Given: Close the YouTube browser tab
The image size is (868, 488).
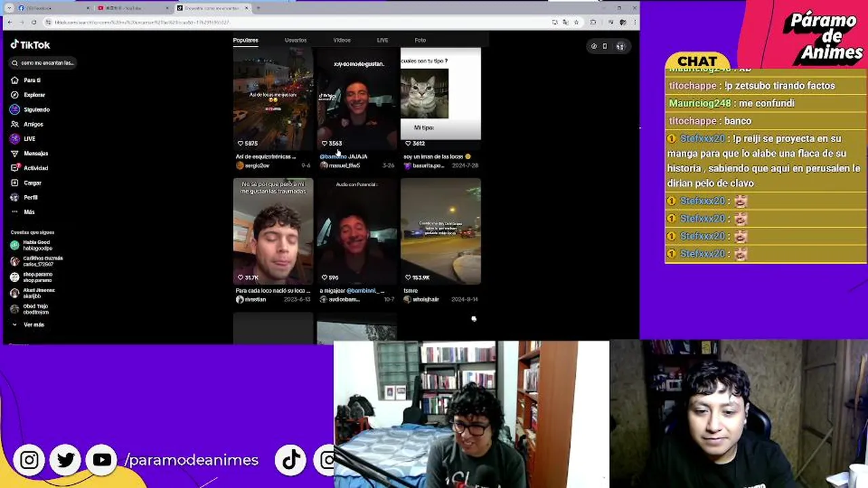Looking at the screenshot, I should [x=167, y=8].
